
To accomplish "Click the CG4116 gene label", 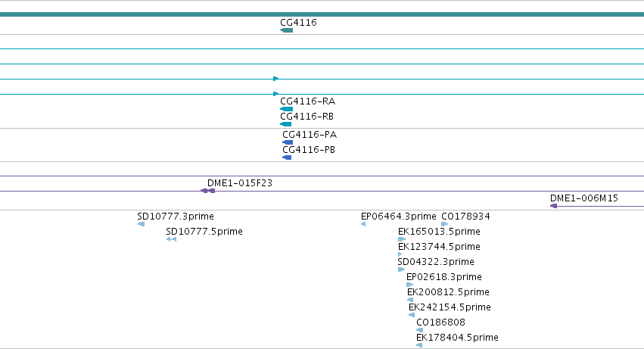I will pyautogui.click(x=298, y=23).
